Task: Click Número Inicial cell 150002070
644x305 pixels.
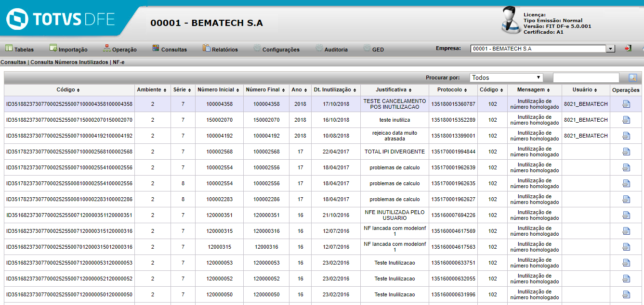Action: [220, 120]
